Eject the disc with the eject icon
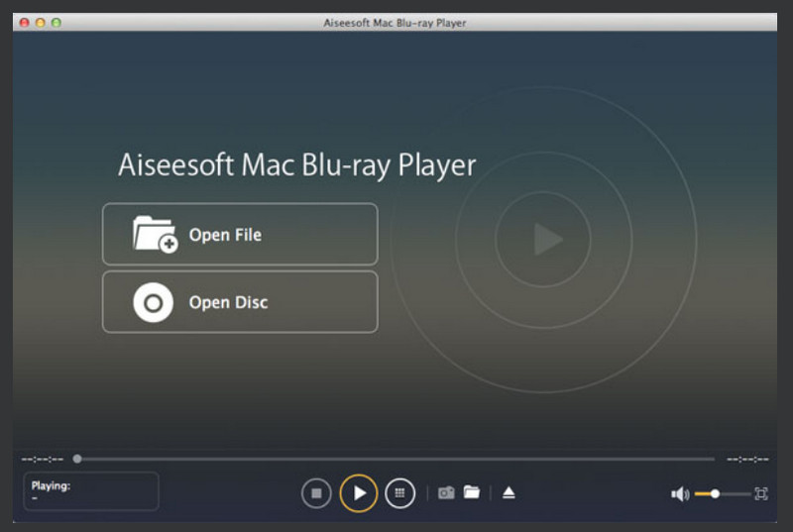The width and height of the screenshot is (793, 532). coord(509,492)
